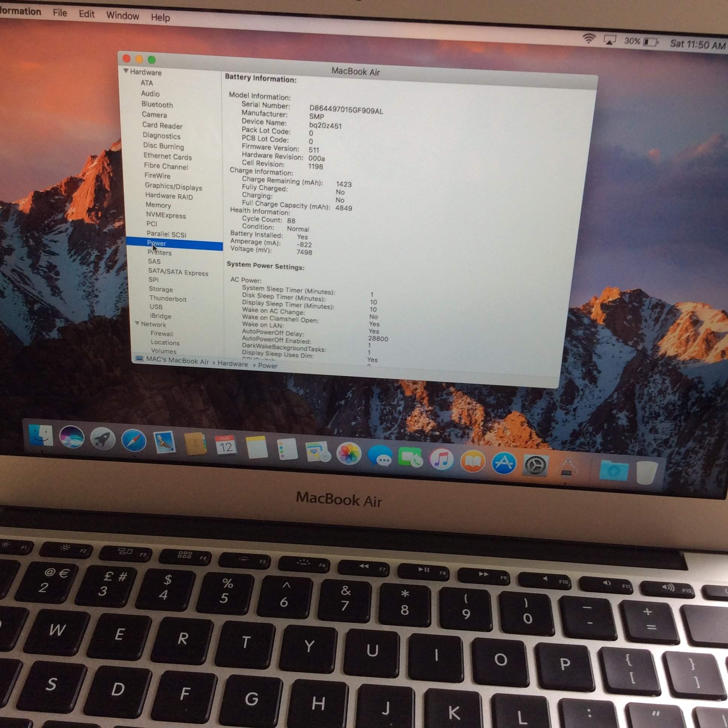Image resolution: width=728 pixels, height=728 pixels.
Task: Select Firewall under Network
Action: point(162,334)
